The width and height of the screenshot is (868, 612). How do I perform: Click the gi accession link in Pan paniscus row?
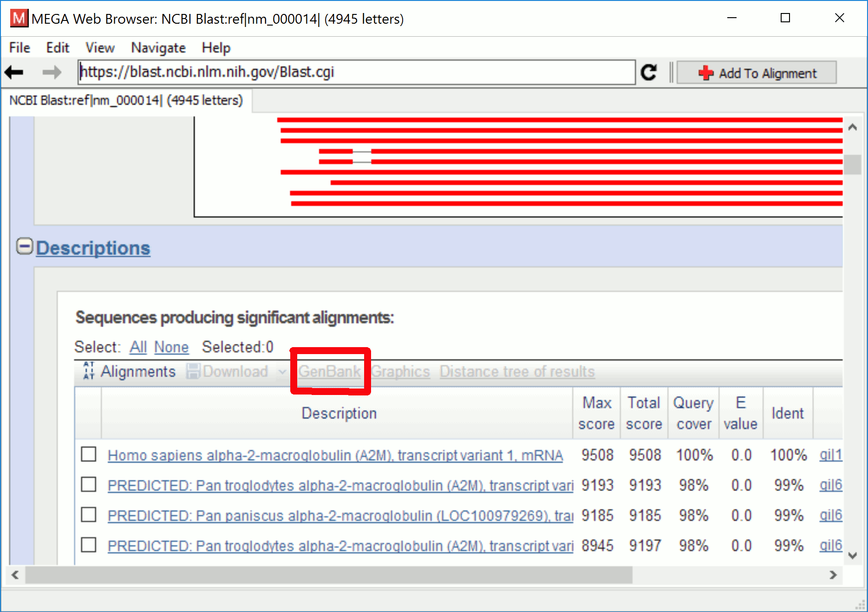pos(831,515)
